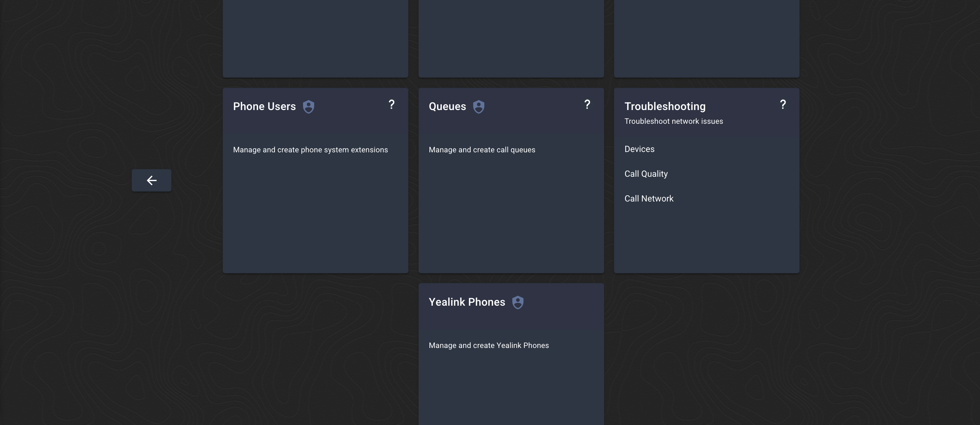Open help for Phone Users card
This screenshot has height=425, width=980.
tap(392, 105)
